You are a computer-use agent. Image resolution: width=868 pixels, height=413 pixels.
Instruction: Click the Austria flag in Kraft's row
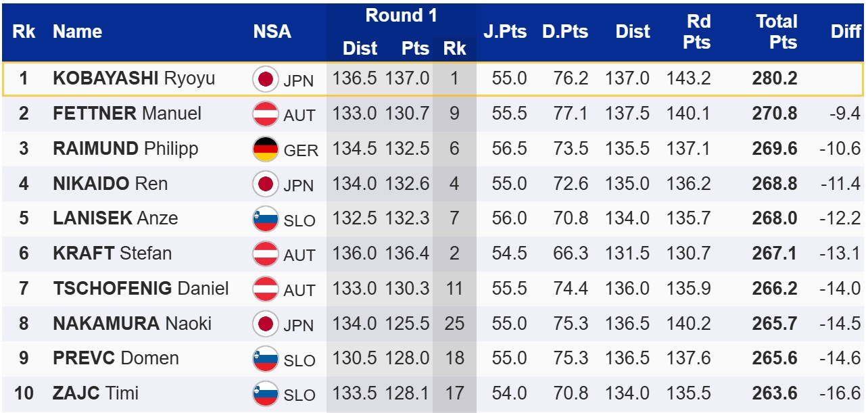(x=266, y=254)
